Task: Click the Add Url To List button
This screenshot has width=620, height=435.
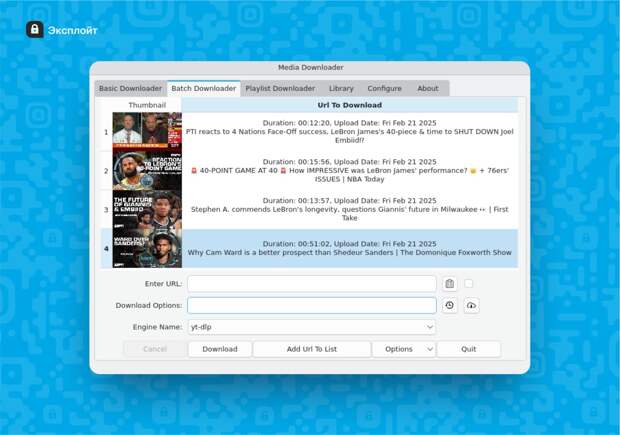Action: [x=312, y=349]
